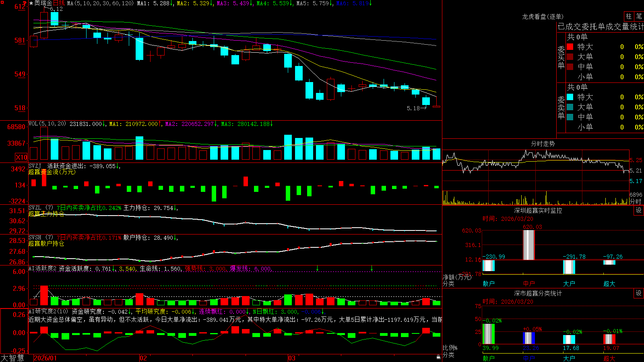
Task: Click the red 特大 buy-order color swatch
Action: (x=570, y=47)
